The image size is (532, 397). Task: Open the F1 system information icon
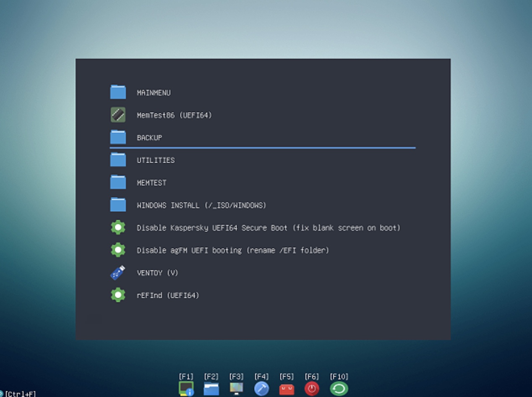(x=186, y=389)
